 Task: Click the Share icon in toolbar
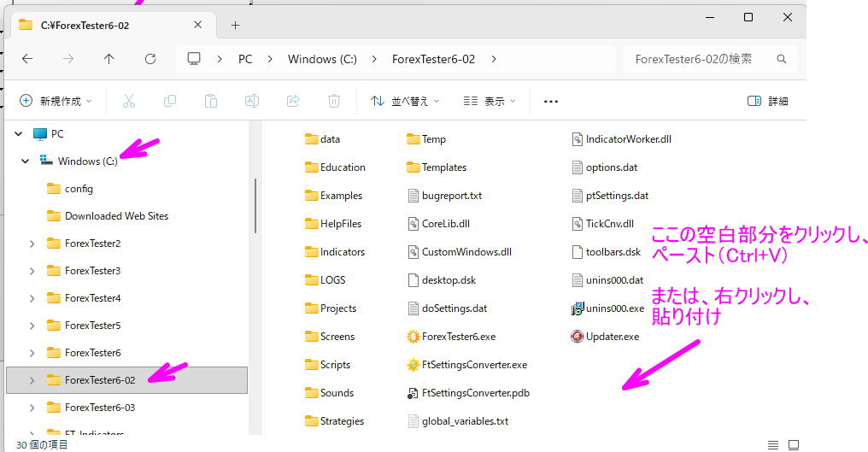(293, 101)
